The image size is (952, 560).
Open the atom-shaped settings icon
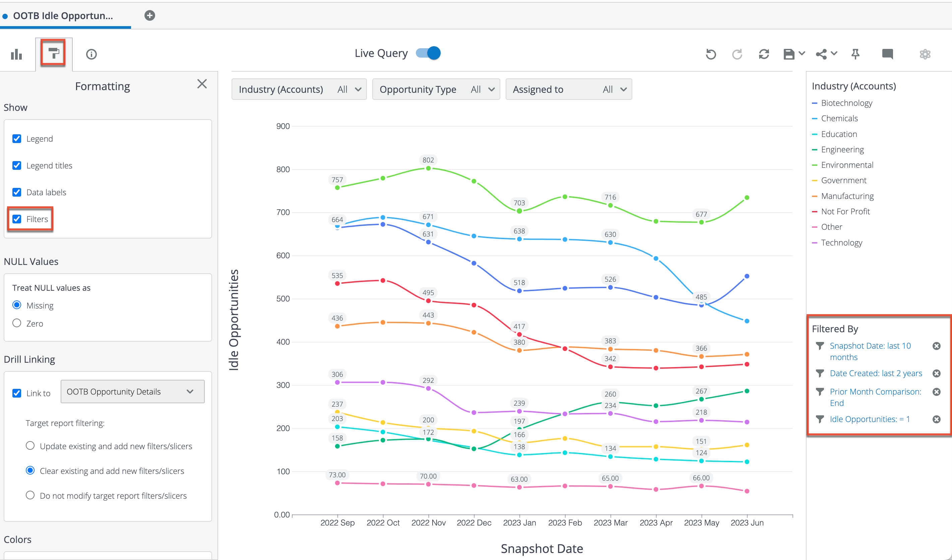click(925, 54)
